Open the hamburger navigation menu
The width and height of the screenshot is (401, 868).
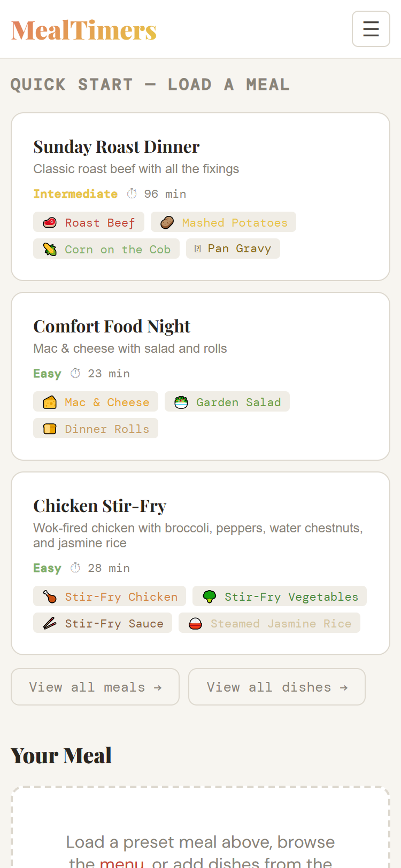point(371,28)
